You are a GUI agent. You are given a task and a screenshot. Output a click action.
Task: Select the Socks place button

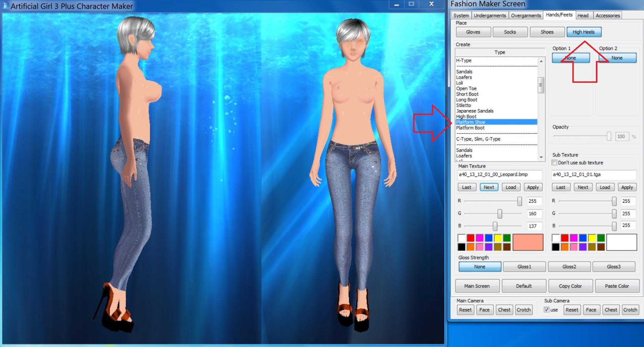(510, 32)
